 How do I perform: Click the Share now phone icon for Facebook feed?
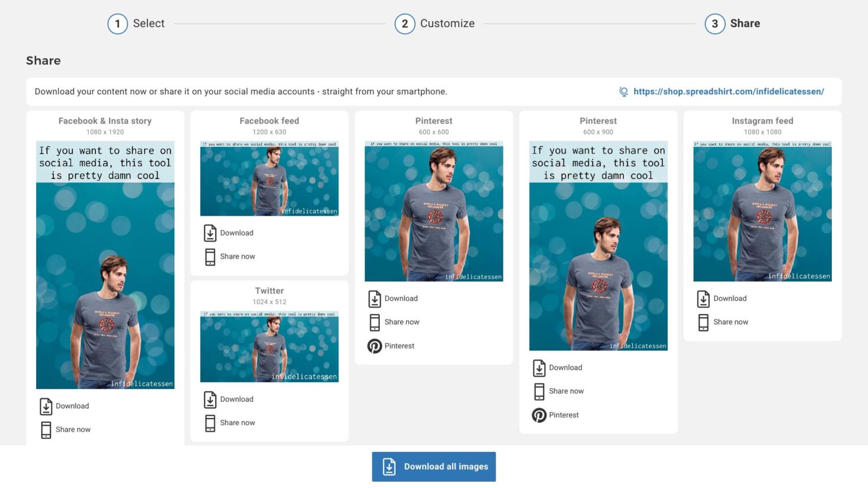tap(210, 256)
